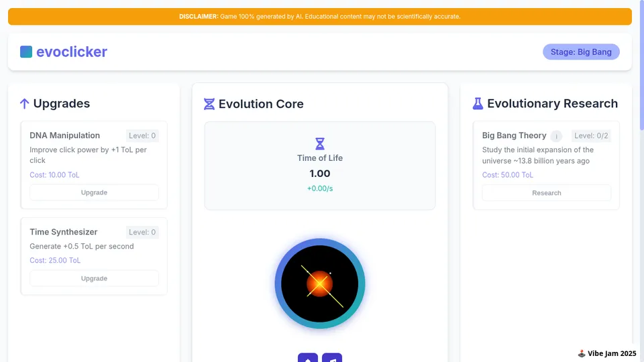Click the Big Bang evolution core orb

[319, 284]
